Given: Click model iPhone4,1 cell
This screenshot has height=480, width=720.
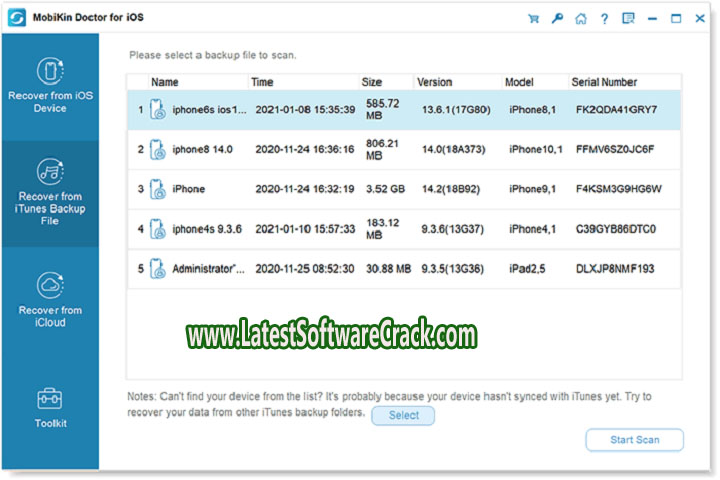Looking at the screenshot, I should [x=533, y=229].
